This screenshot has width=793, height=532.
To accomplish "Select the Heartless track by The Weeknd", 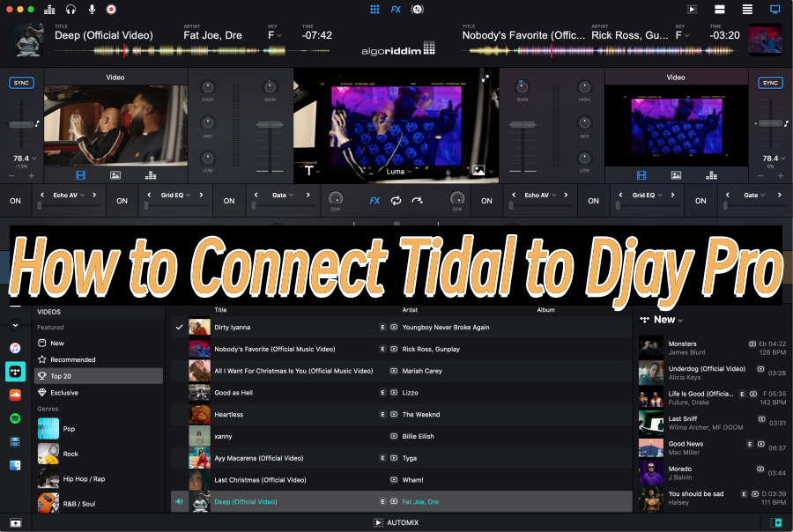I will click(x=402, y=415).
